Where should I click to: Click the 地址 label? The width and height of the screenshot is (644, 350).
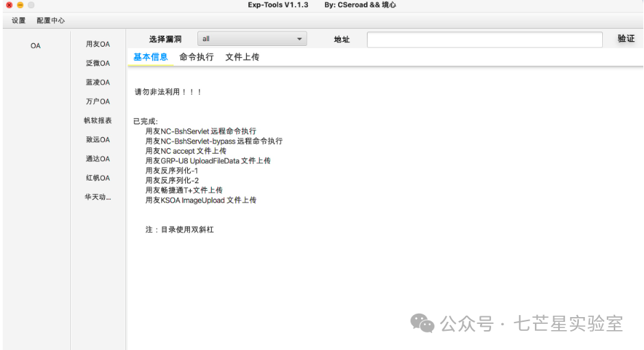click(x=342, y=39)
